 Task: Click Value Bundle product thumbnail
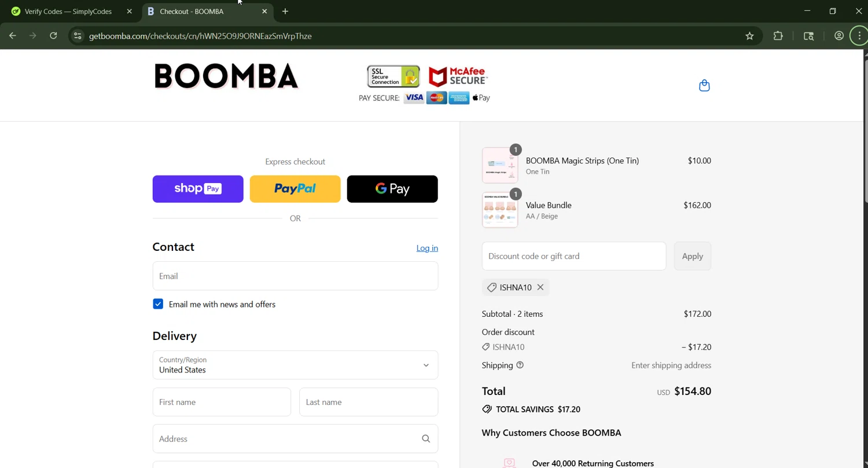[x=500, y=210]
